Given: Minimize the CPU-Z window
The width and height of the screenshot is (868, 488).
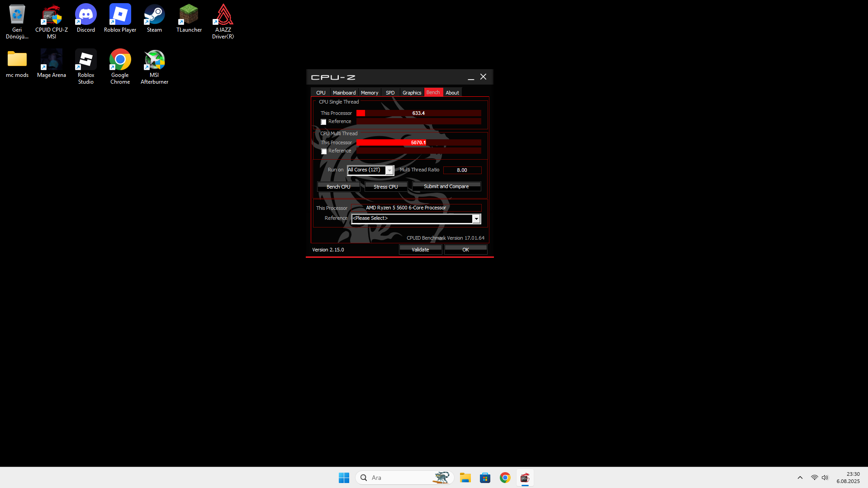Looking at the screenshot, I should coord(471,77).
